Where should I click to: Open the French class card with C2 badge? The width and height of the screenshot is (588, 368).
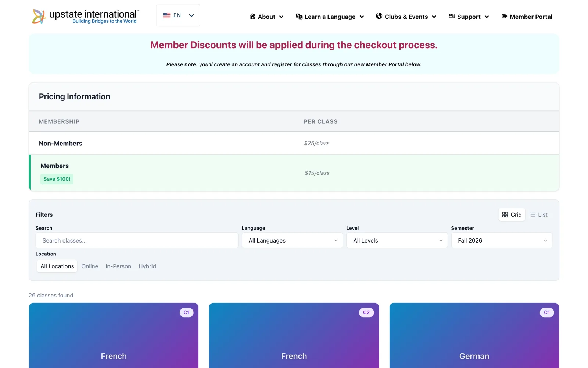tap(294, 335)
